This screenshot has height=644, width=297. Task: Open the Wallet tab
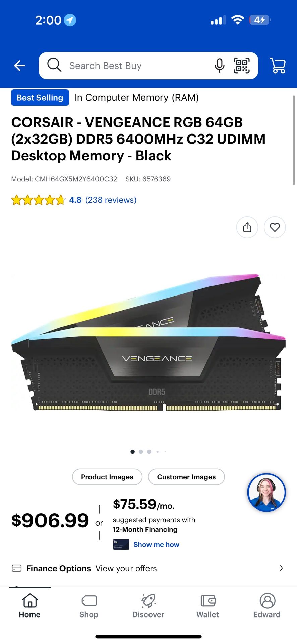[x=208, y=606]
